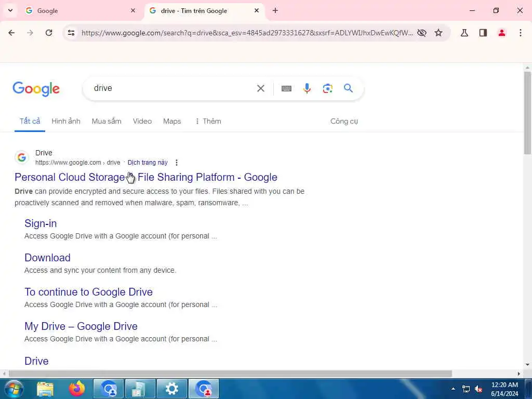Close the 'drive - Tìm trên Google' tab

pyautogui.click(x=257, y=10)
